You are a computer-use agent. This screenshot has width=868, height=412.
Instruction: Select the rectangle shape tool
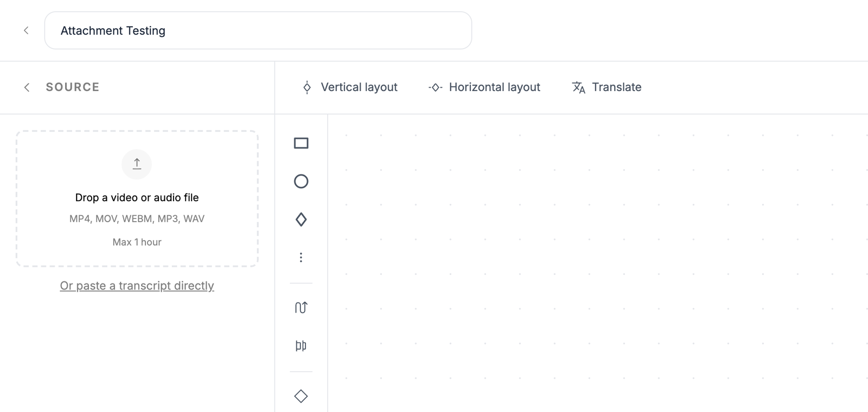click(301, 143)
